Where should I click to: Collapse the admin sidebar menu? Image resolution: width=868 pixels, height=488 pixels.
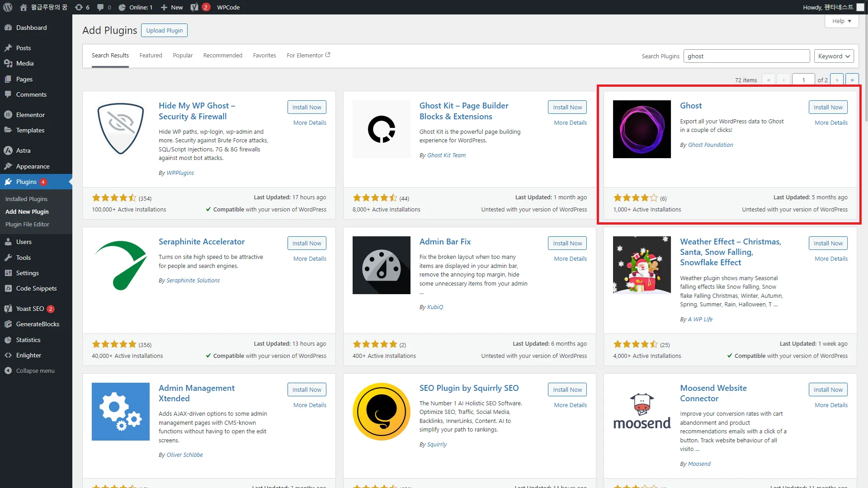[9, 371]
